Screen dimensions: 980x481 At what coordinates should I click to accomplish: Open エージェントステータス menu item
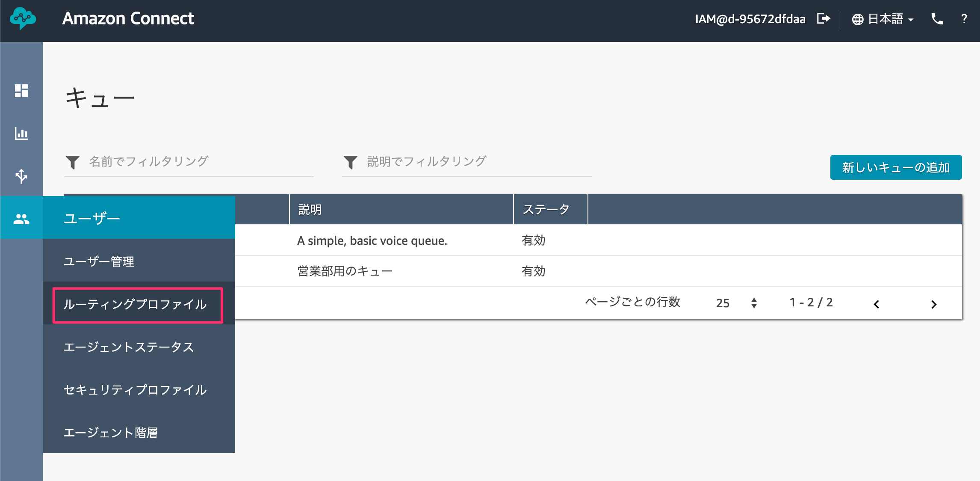click(x=139, y=346)
